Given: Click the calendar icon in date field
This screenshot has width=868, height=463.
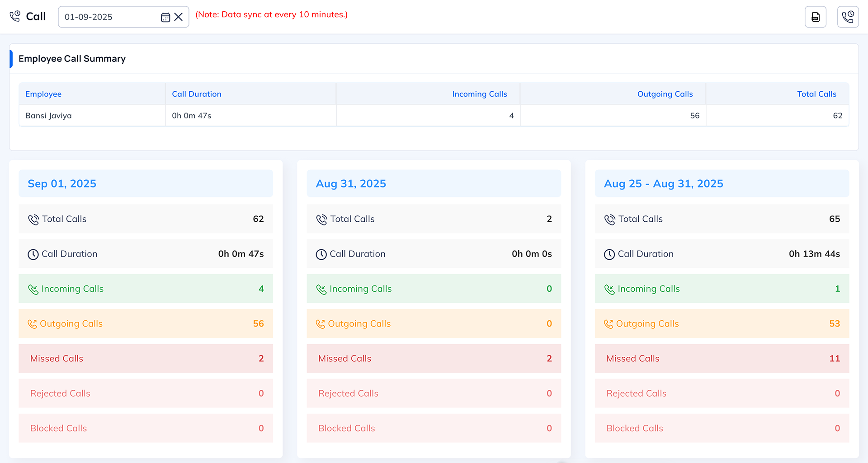Looking at the screenshot, I should point(165,17).
